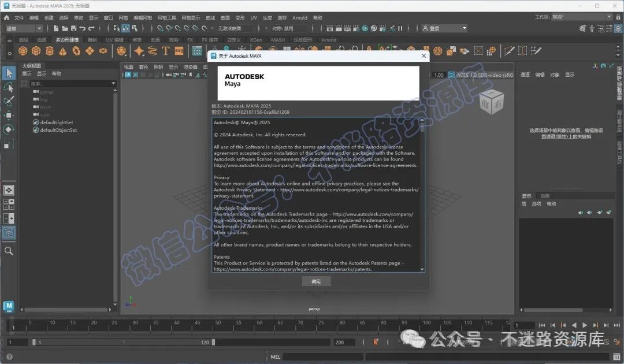Create a polygon disc from shelf
This screenshot has height=364, width=624.
click(103, 51)
